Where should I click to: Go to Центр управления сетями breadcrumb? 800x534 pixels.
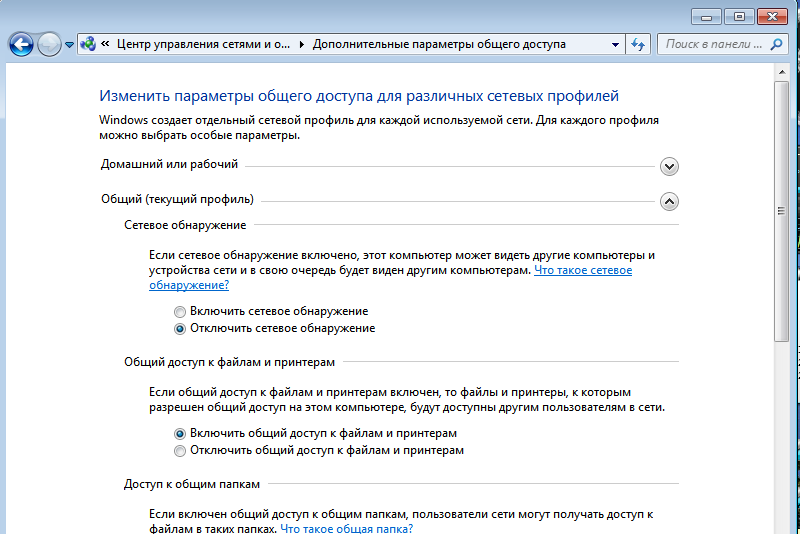203,44
